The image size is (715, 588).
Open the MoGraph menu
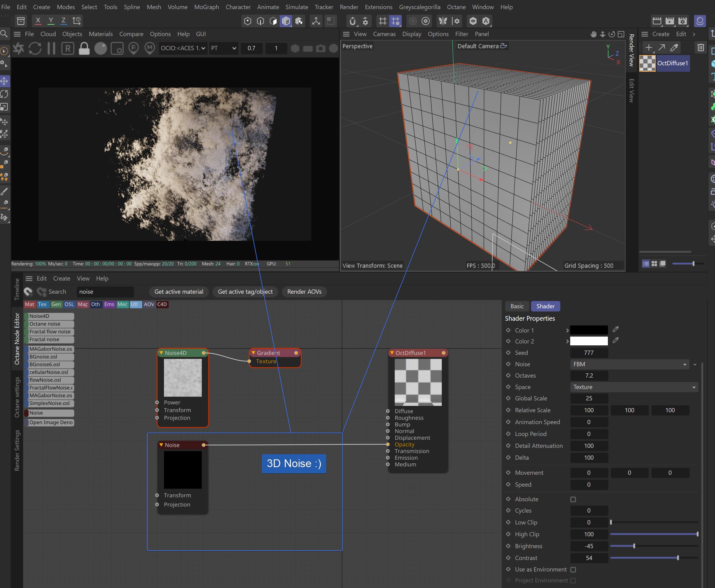click(x=206, y=7)
